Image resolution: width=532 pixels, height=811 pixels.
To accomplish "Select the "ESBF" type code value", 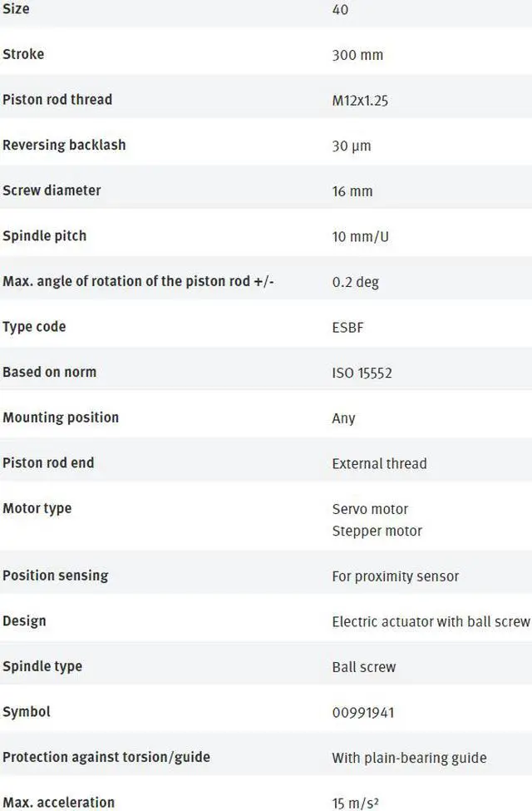I will point(347,327).
